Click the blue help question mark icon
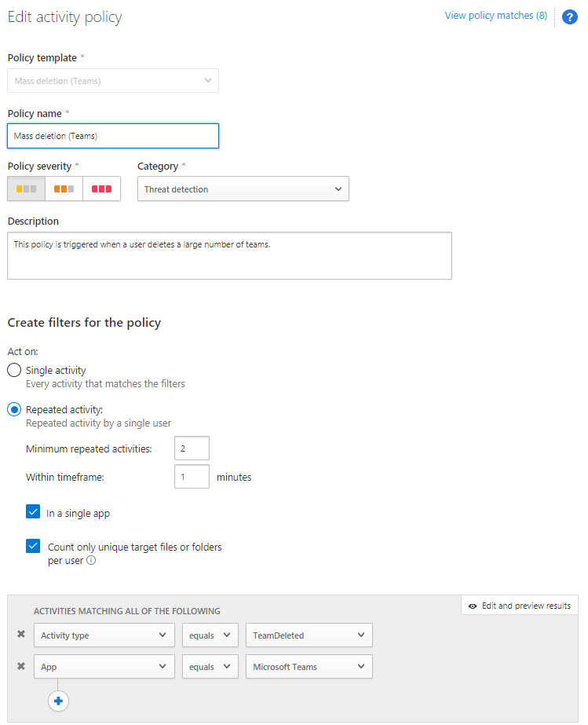Image resolution: width=588 pixels, height=725 pixels. click(570, 17)
